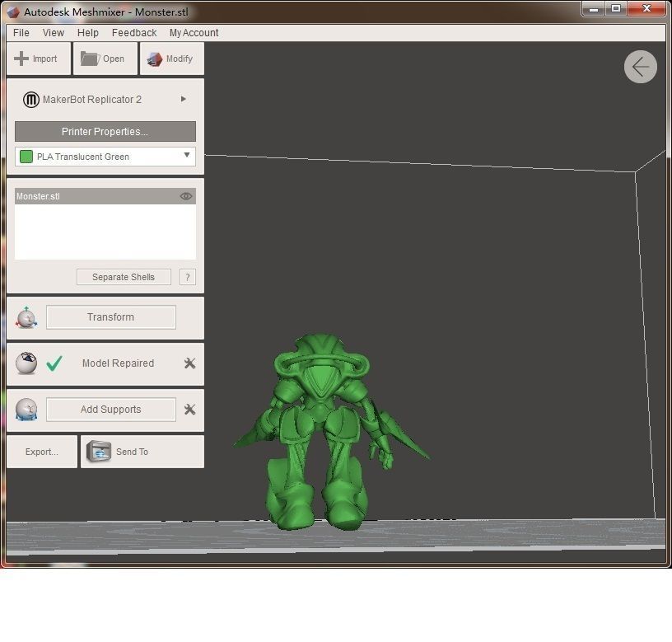Open Printer Properties dialog
672x642 pixels.
point(105,132)
